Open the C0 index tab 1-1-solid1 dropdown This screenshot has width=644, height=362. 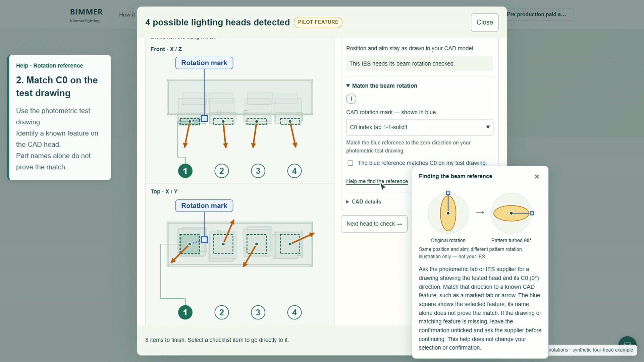420,127
